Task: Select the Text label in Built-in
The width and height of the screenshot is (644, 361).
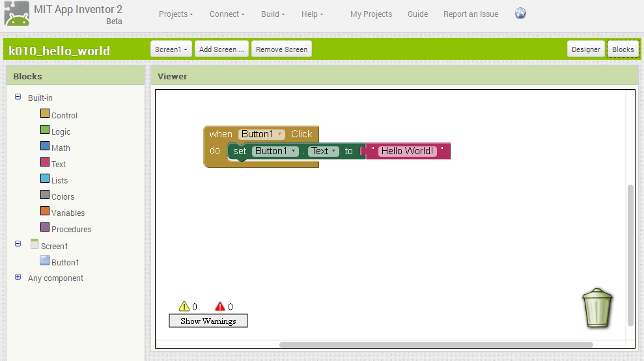Action: point(59,164)
